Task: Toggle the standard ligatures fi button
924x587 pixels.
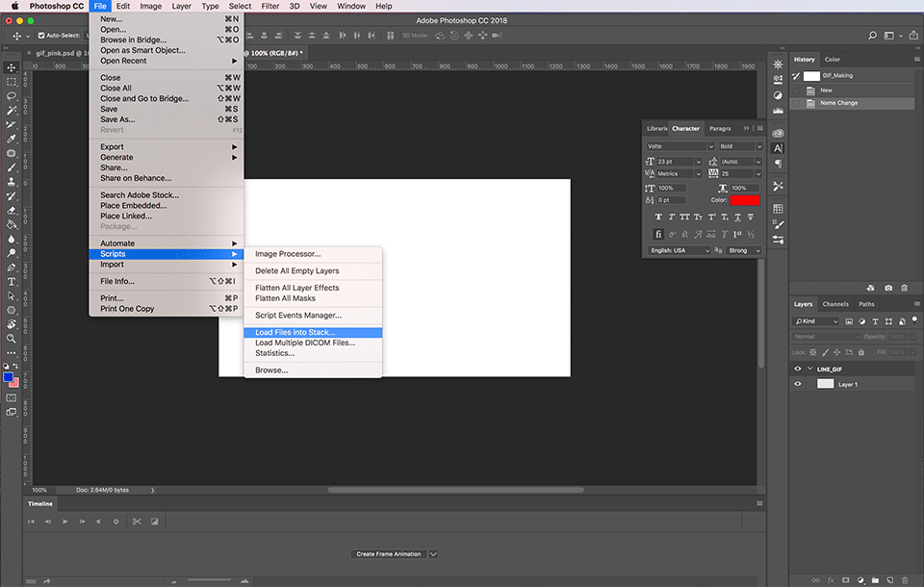Action: [x=658, y=234]
